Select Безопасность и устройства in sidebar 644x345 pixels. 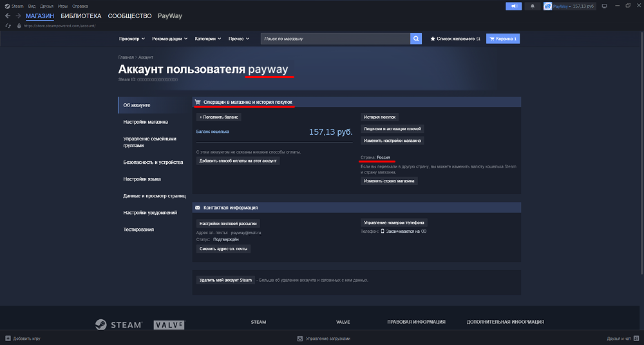point(154,162)
